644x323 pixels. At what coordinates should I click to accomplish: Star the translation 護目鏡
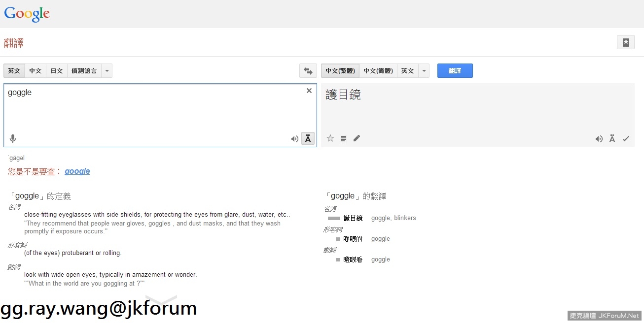[330, 138]
